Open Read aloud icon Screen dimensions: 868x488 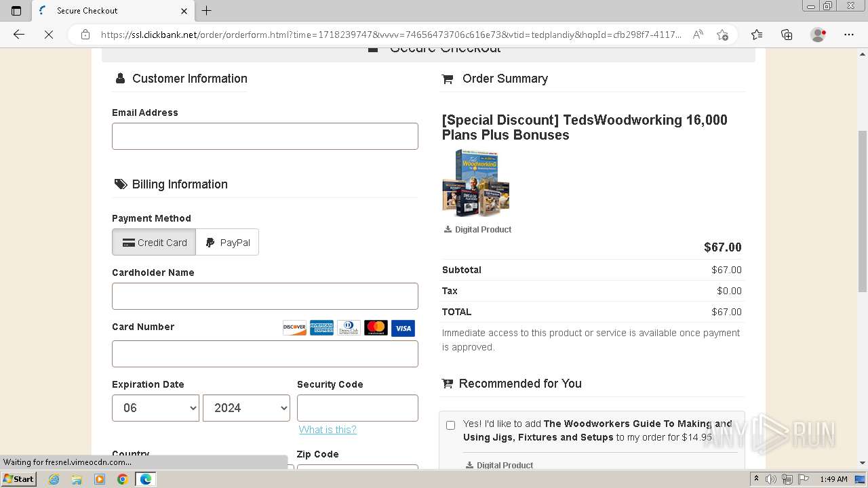tap(698, 35)
